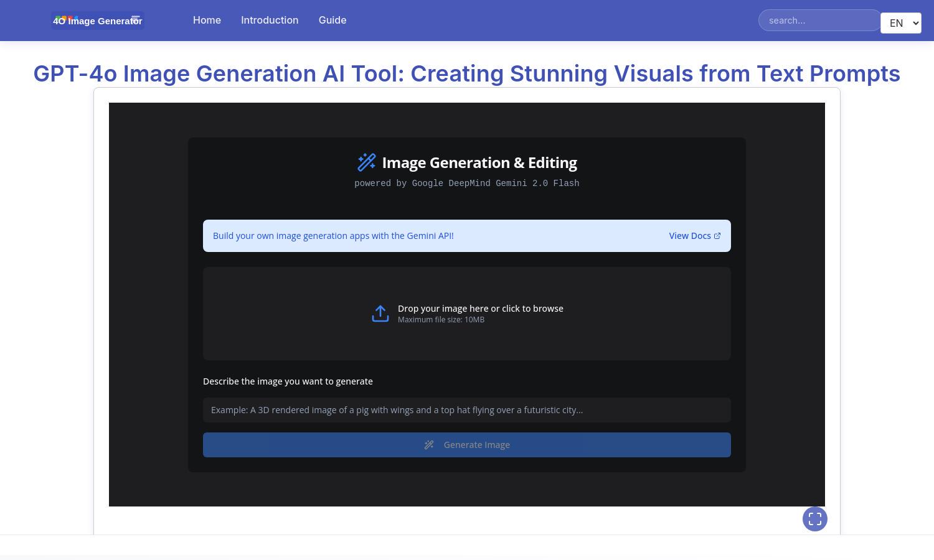Toggle fullscreen with the round expand icon
Image resolution: width=934 pixels, height=560 pixels.
click(815, 519)
